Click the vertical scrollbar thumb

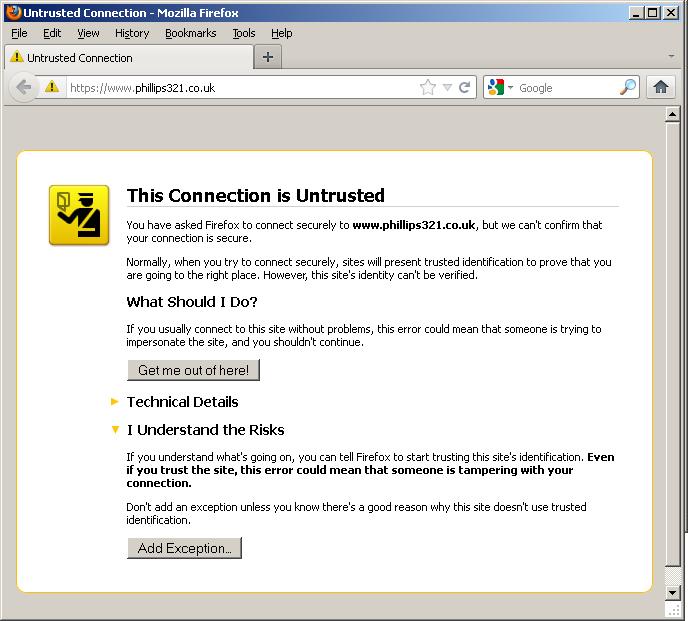click(672, 345)
